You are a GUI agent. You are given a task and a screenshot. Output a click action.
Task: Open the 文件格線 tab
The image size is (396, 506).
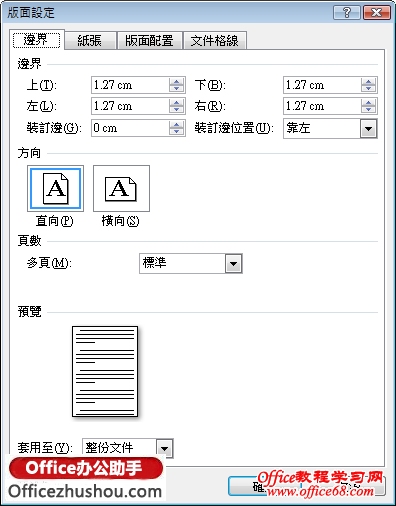215,41
